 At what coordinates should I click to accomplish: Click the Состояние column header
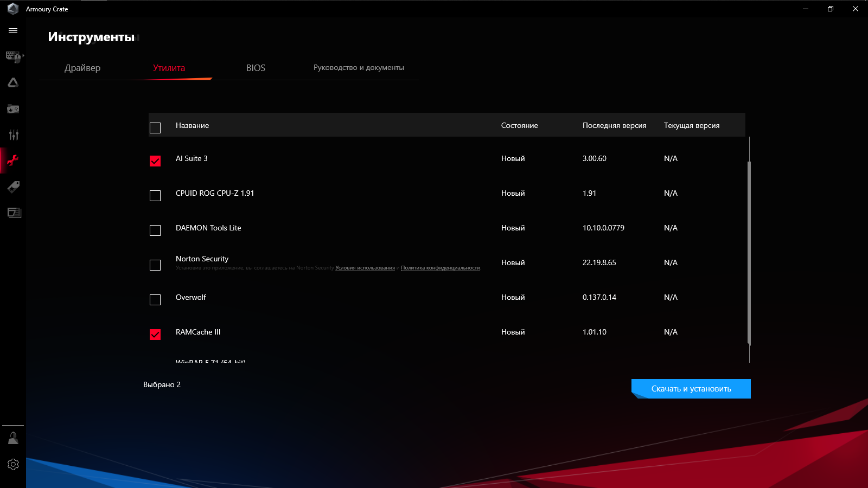pos(519,125)
